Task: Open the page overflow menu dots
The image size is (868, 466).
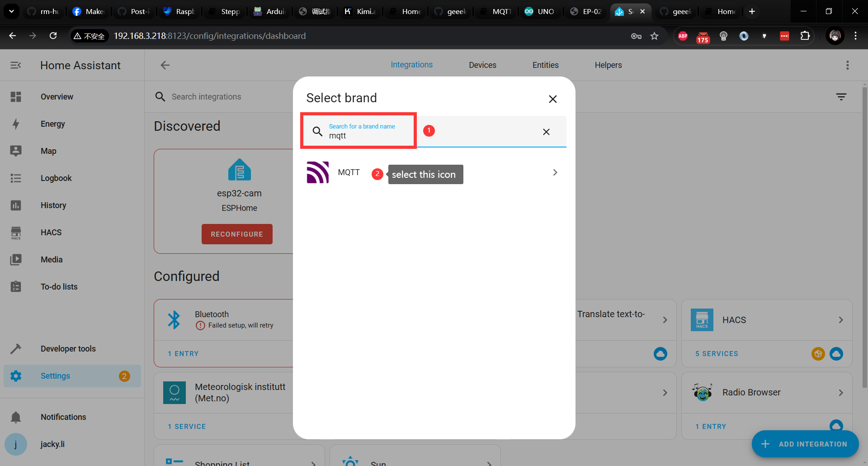Action: (x=847, y=65)
